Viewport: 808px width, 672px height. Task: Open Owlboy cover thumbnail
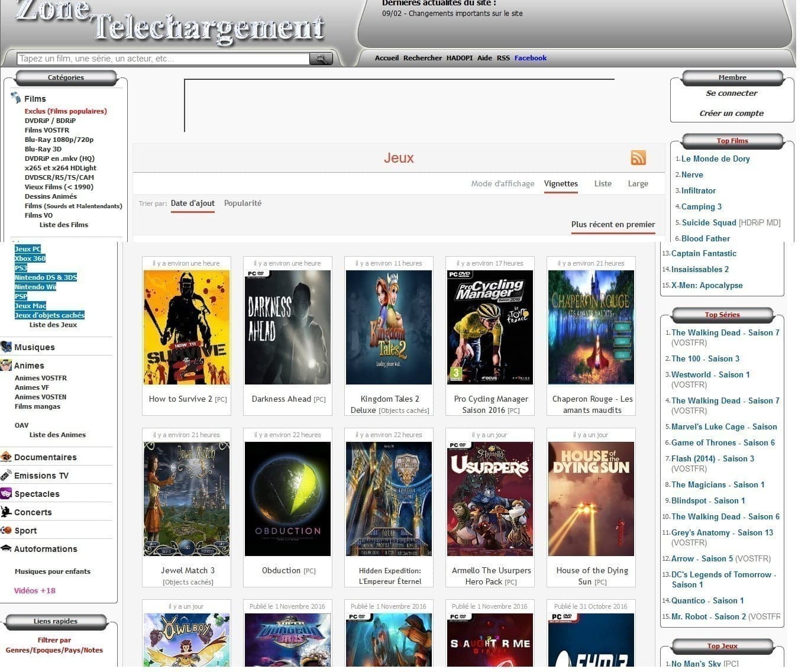click(x=186, y=639)
